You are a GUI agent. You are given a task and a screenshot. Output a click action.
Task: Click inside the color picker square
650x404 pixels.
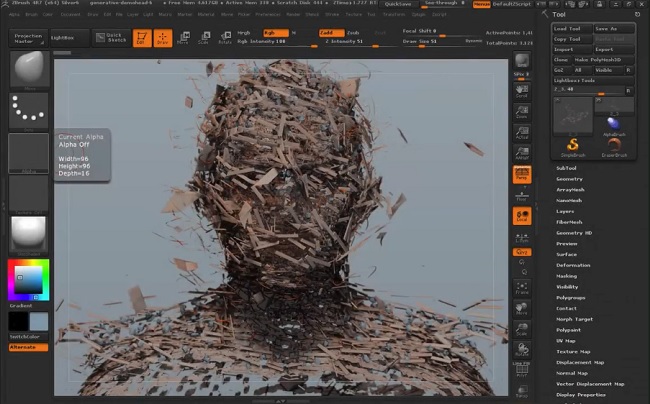click(x=28, y=280)
